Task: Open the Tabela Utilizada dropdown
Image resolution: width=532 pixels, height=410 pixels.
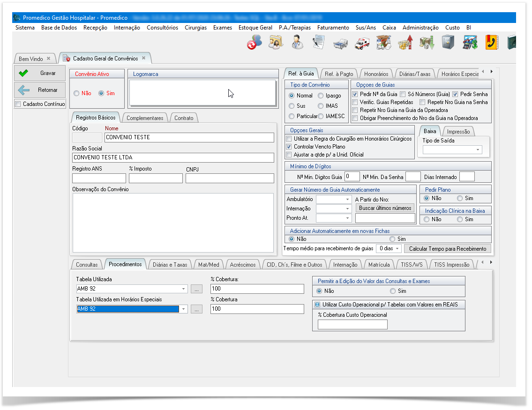Action: pos(183,289)
